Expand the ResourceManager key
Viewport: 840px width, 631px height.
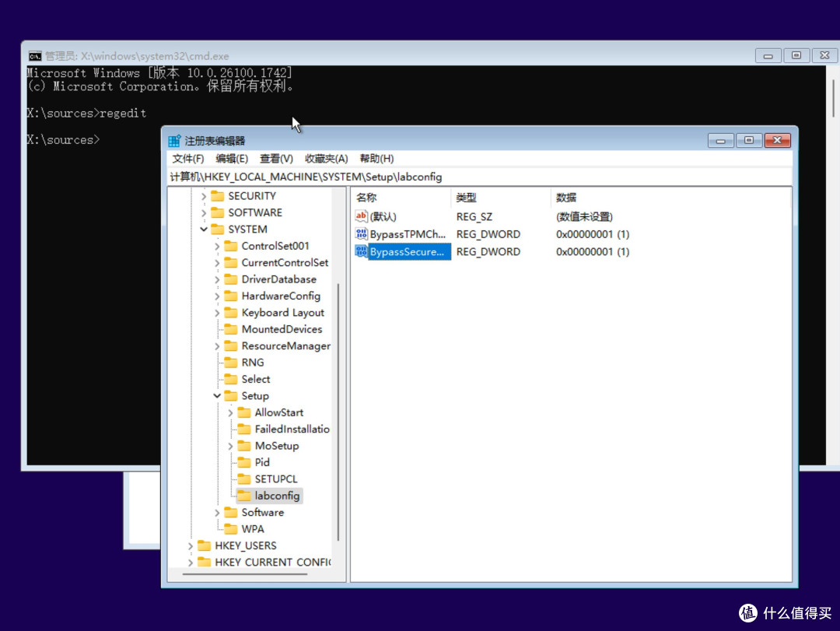point(217,346)
